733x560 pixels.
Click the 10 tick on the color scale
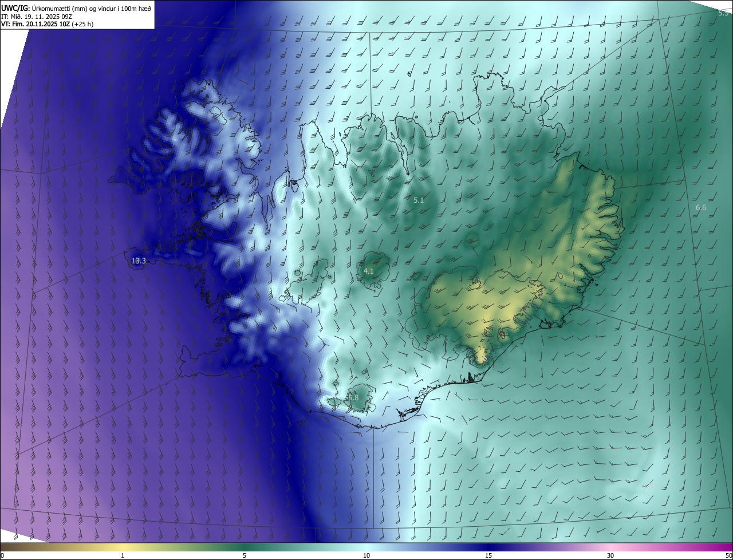[x=366, y=555]
